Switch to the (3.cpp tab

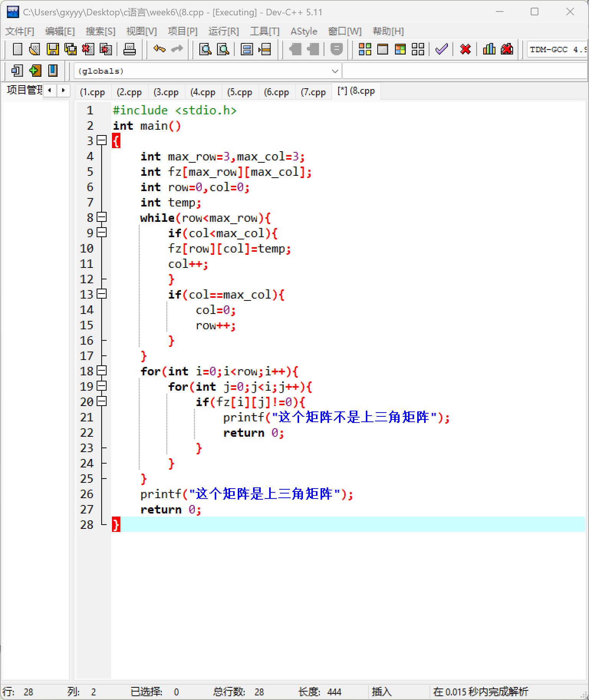tap(166, 92)
